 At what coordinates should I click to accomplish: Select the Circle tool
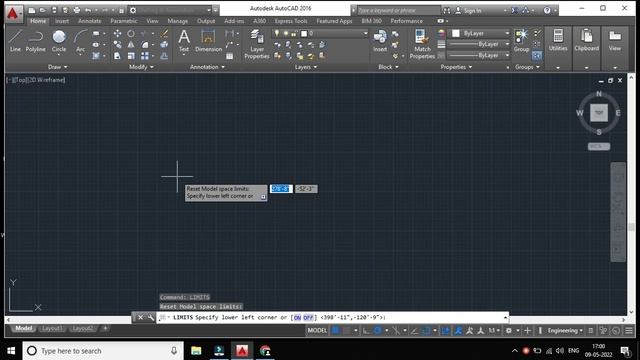(59, 41)
